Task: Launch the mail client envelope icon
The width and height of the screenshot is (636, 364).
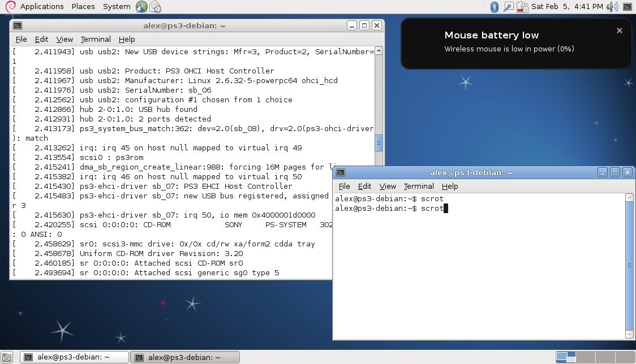Action: click(156, 6)
